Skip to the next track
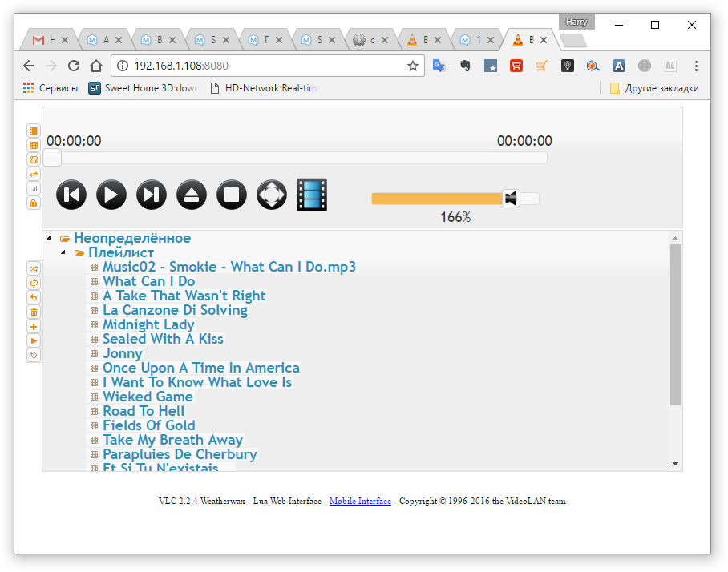 152,195
